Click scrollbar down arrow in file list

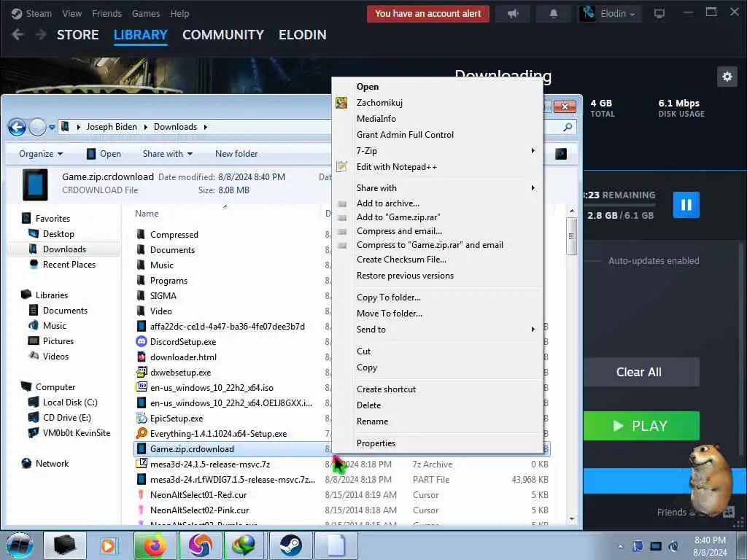(x=572, y=519)
